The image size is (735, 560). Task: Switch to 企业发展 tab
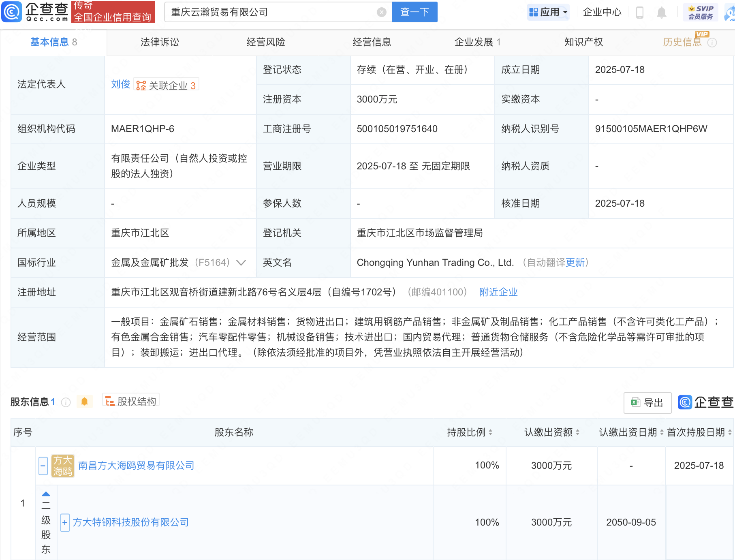(477, 42)
